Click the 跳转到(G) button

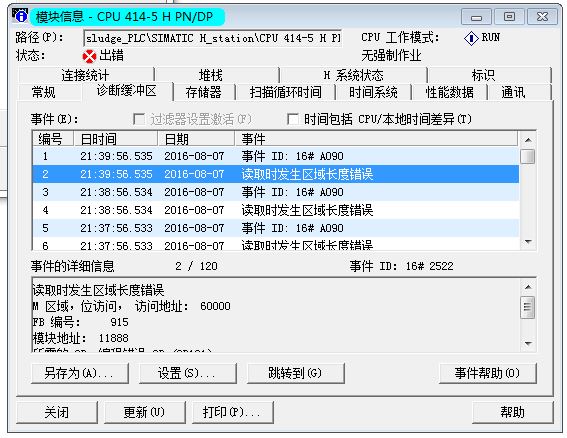click(295, 373)
